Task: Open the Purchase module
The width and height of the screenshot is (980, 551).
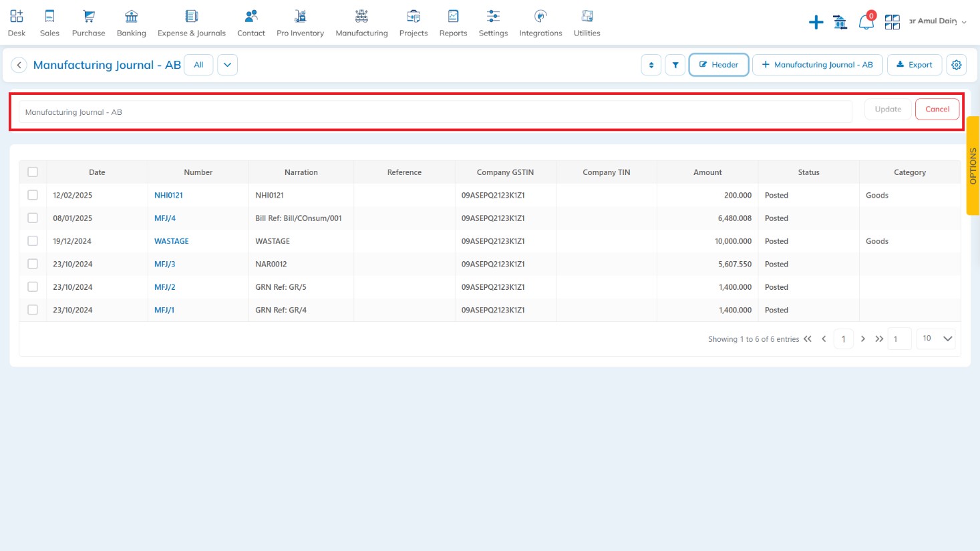Action: pyautogui.click(x=88, y=23)
